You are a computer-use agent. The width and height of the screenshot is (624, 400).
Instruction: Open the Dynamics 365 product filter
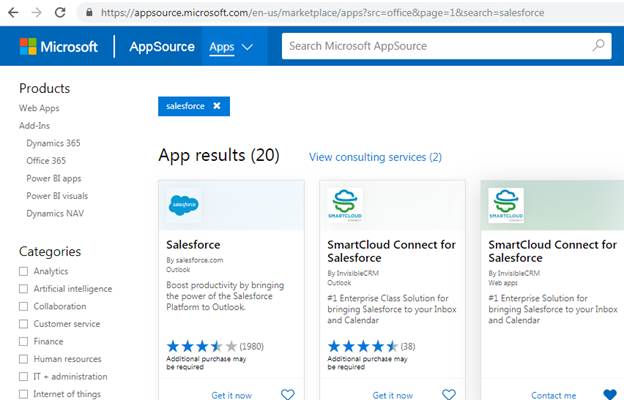(53, 143)
